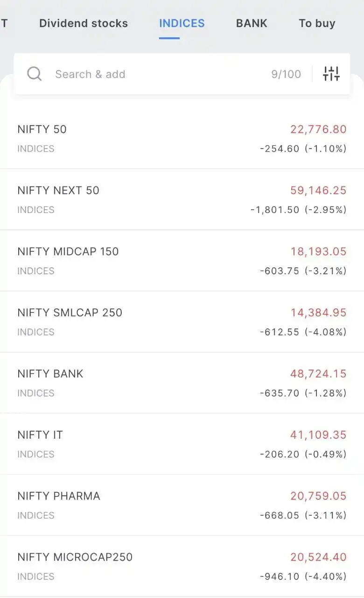Select NIFTY MIDCAP 150 row
364x598 pixels.
[182, 261]
